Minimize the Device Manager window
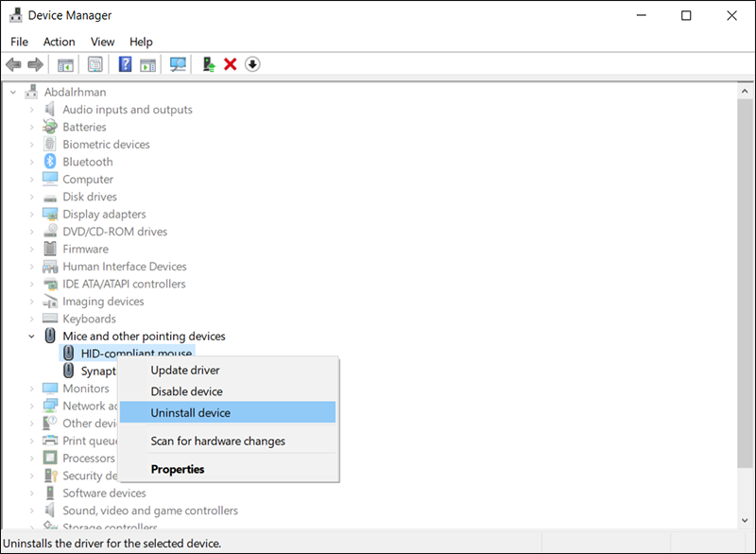 [642, 15]
